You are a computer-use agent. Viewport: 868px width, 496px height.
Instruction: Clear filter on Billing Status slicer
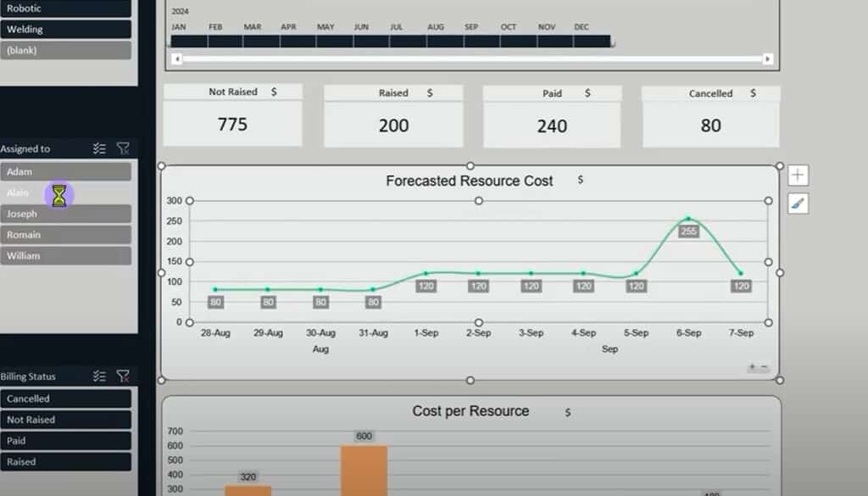click(123, 376)
